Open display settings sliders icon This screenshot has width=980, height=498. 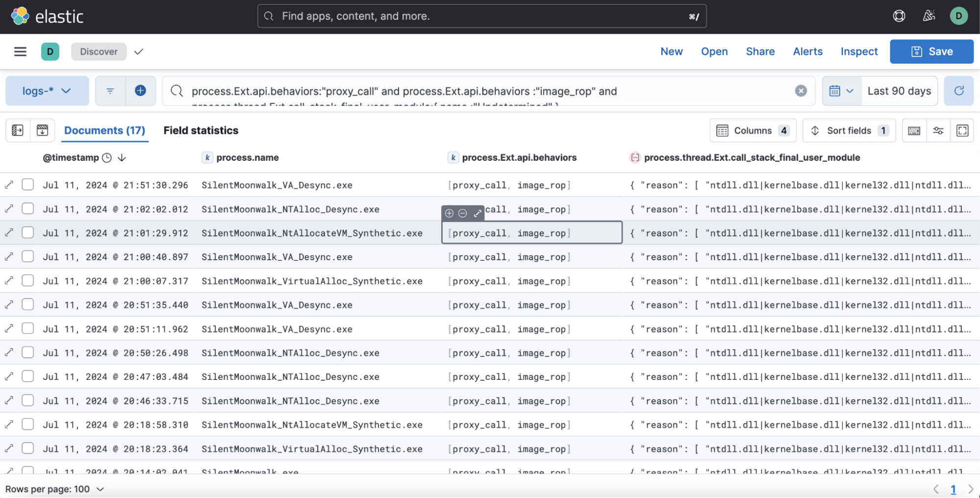938,130
